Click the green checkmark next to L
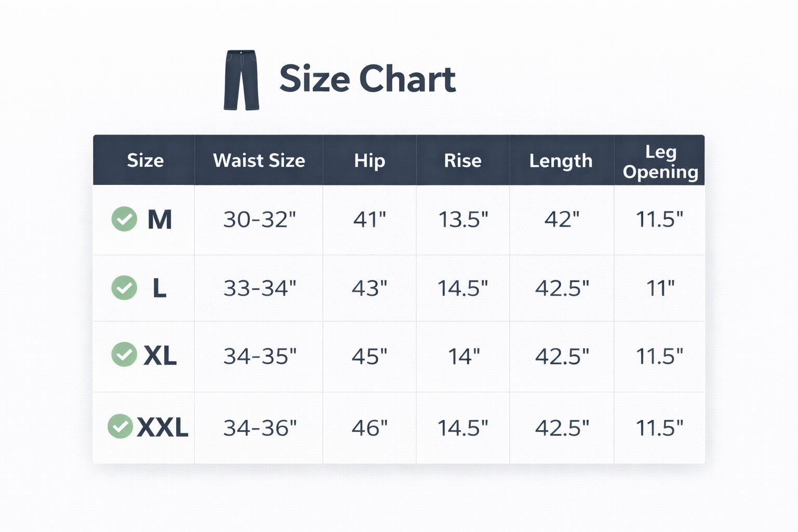This screenshot has width=798, height=532. [124, 288]
